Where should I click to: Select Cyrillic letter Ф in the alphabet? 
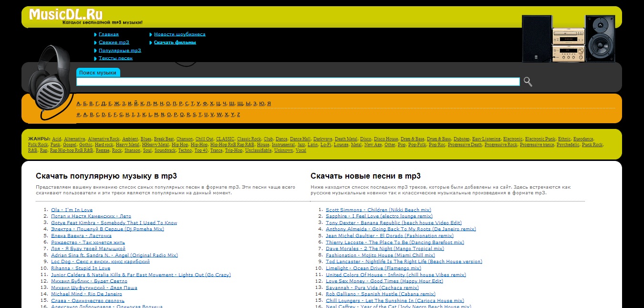pyautogui.click(x=205, y=103)
